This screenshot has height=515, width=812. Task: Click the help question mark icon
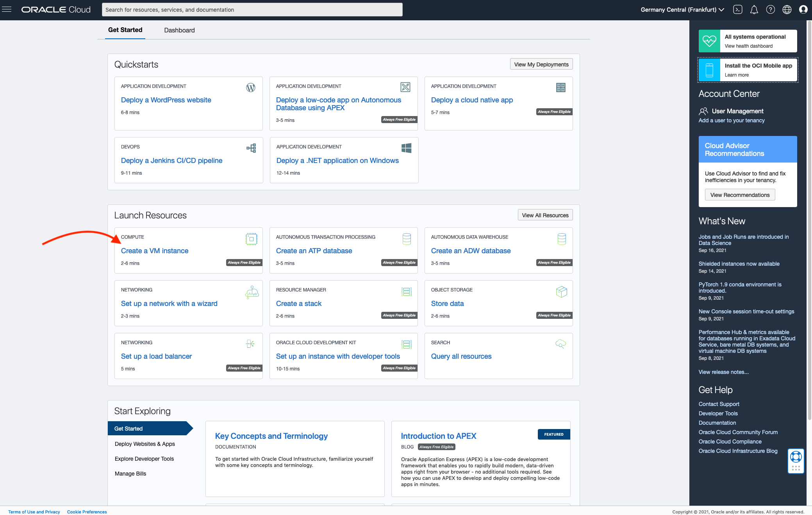[770, 9]
